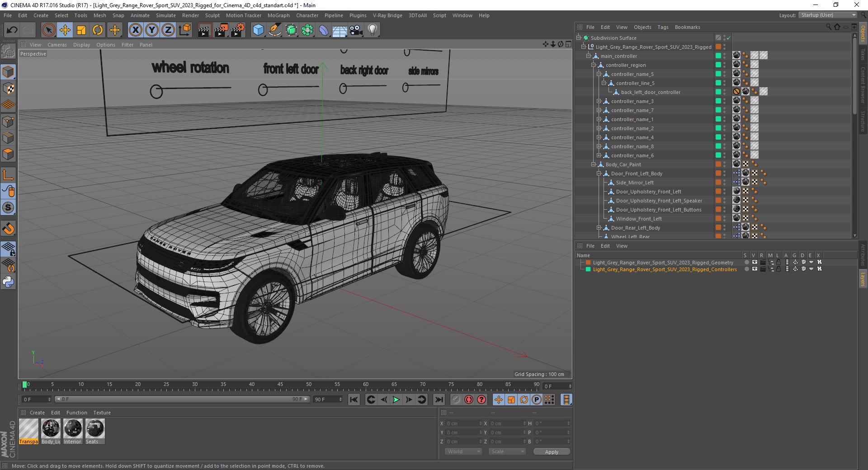
Task: Switch the coordinate system icon
Action: pos(184,30)
